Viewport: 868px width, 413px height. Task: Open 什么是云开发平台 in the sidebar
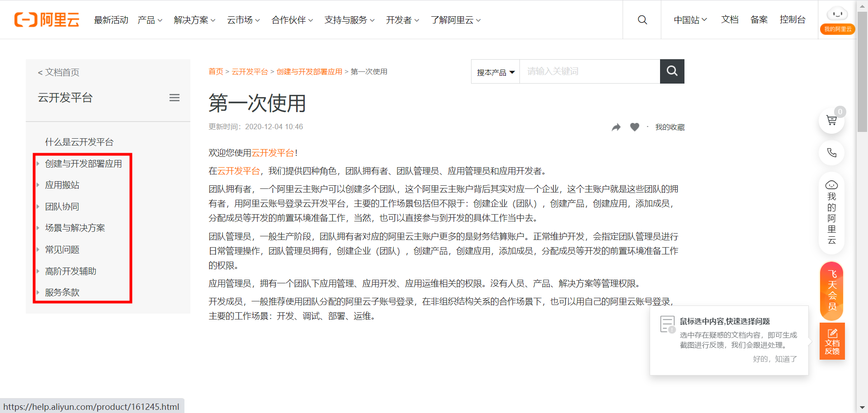79,142
